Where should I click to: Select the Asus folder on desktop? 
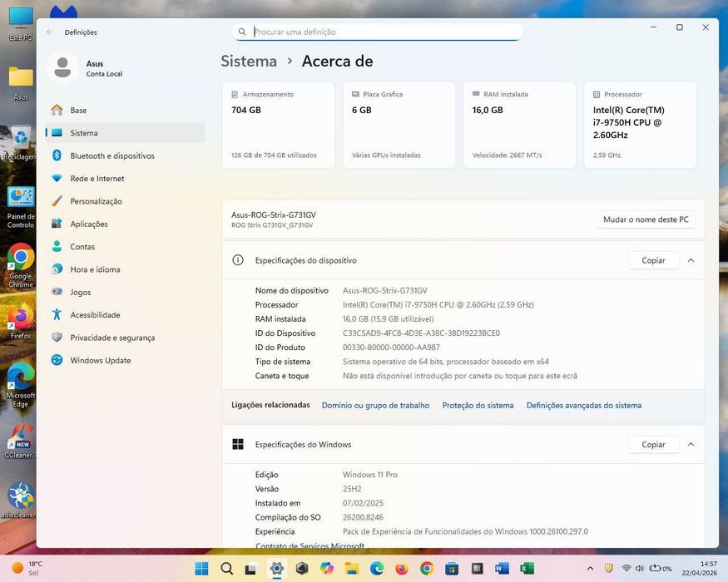point(21,83)
